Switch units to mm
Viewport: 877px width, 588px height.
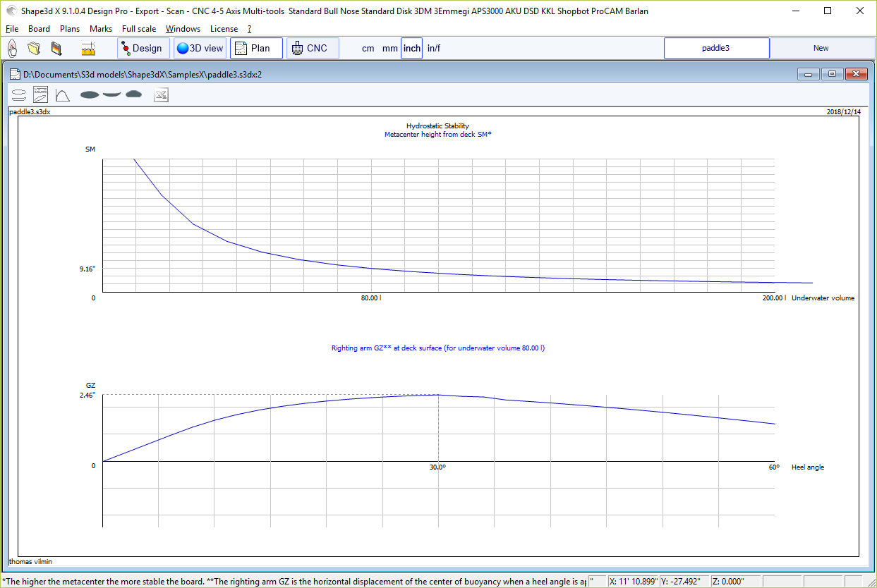389,49
